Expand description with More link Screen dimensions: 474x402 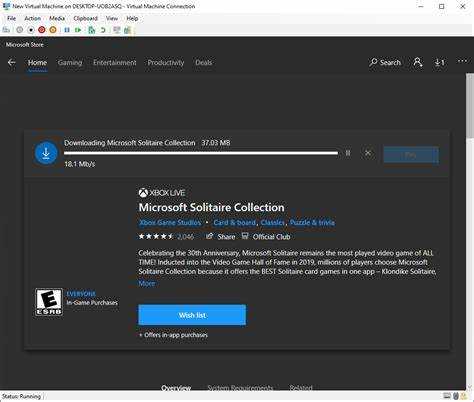147,283
